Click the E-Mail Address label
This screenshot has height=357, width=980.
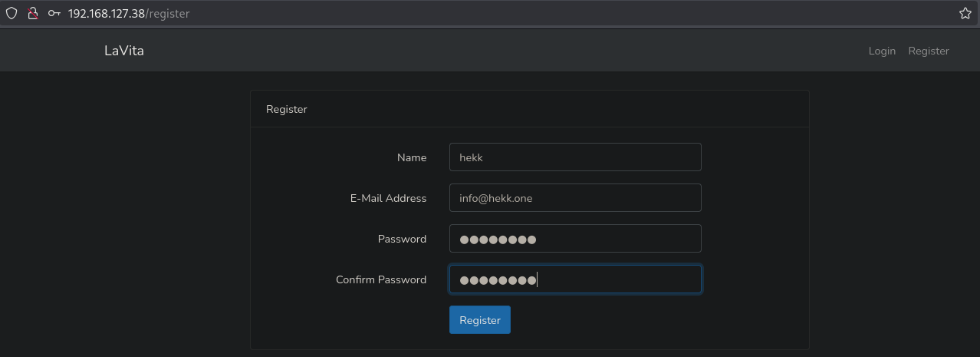[x=388, y=198]
